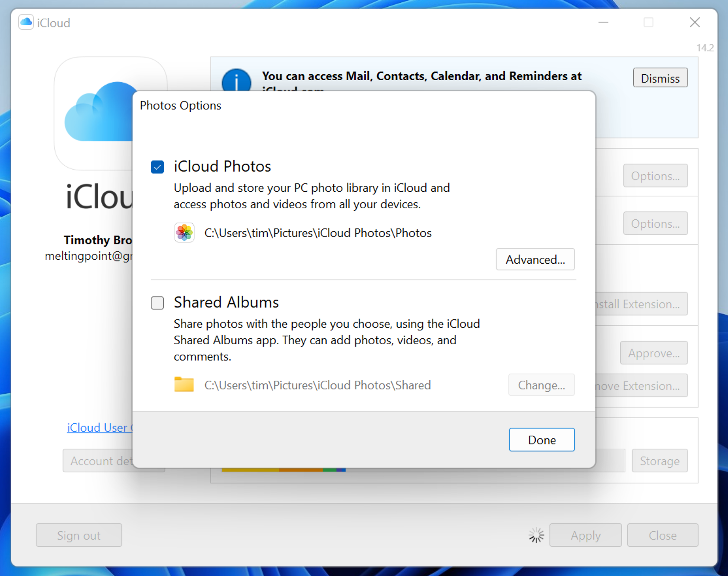Click Done to close Photos Options

542,440
